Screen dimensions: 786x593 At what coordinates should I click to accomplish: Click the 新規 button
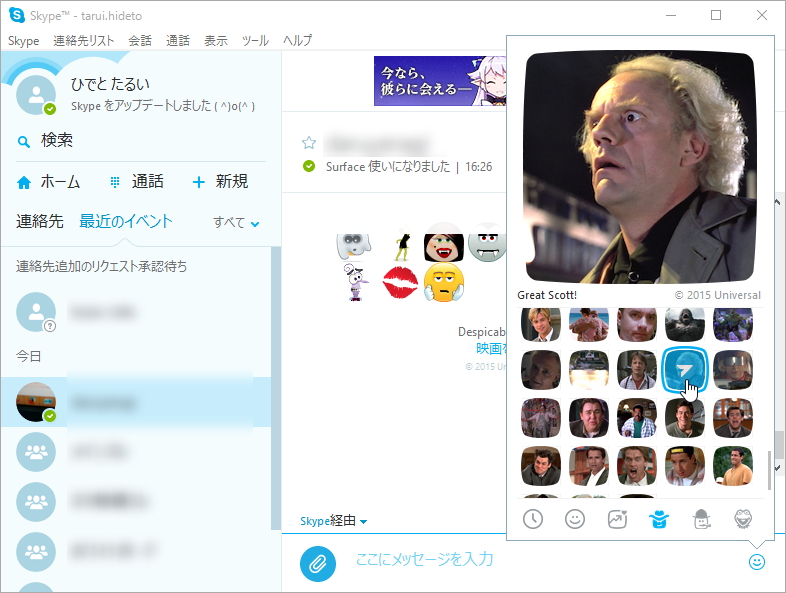click(x=232, y=182)
